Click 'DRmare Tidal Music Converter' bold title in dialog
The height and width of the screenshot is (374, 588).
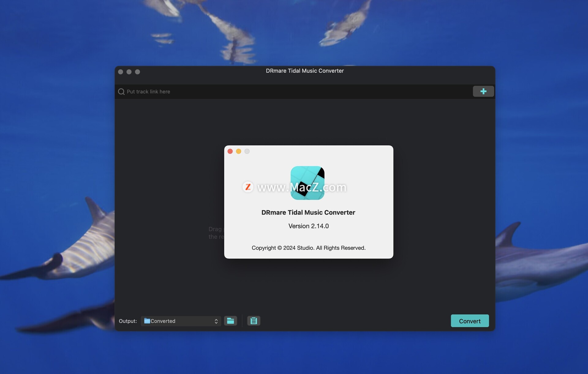[x=308, y=212]
